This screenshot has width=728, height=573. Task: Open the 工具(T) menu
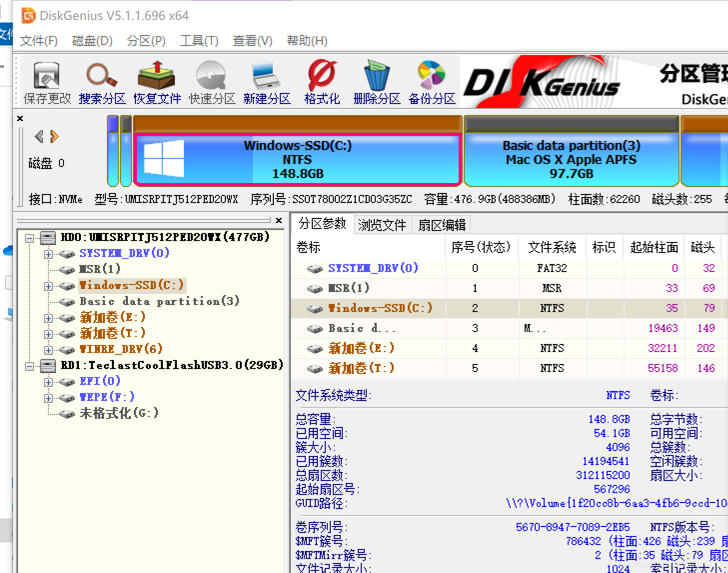point(199,40)
